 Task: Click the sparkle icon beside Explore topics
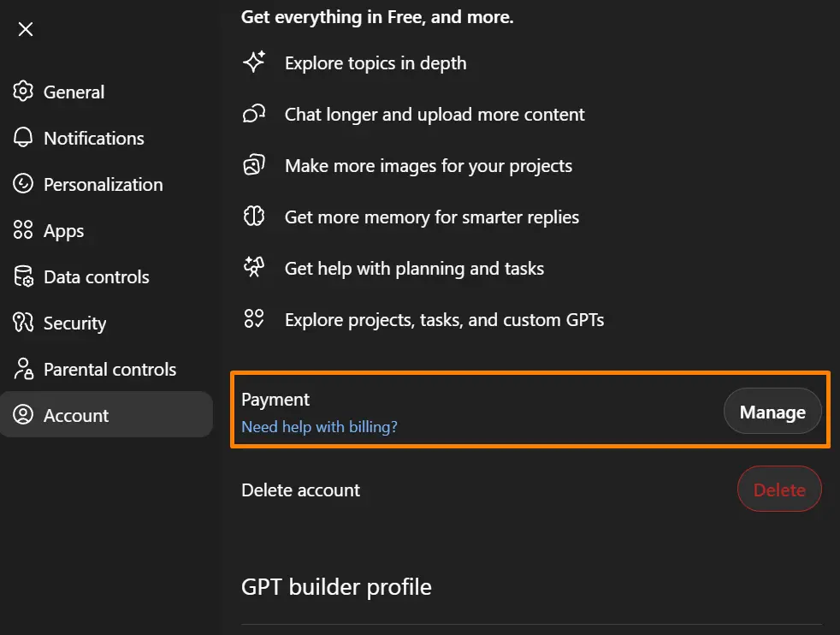254,62
